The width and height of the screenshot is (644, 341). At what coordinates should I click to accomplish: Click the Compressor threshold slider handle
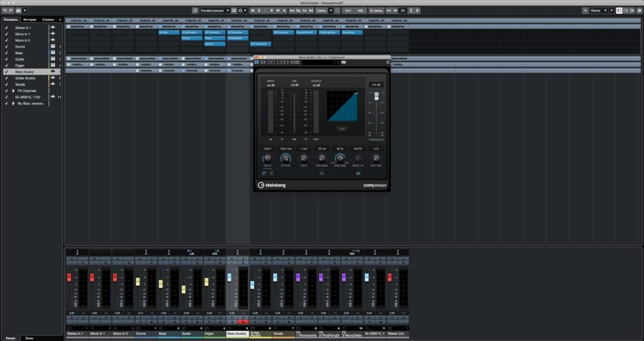[x=376, y=96]
